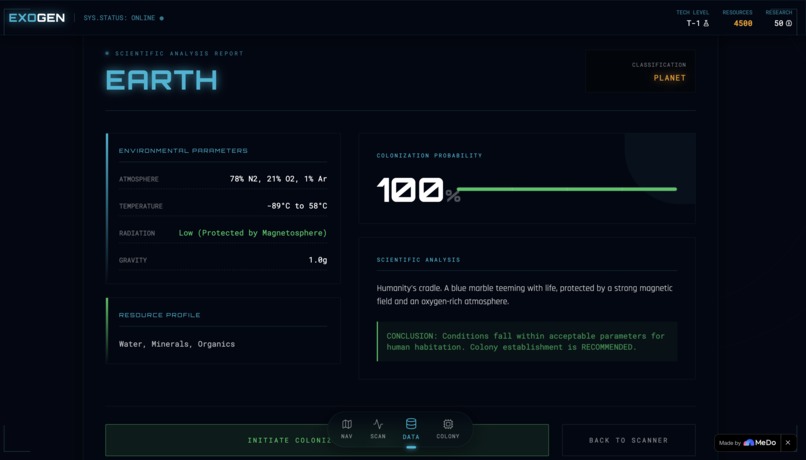Open the NAV map icon tab
The height and width of the screenshot is (460, 806).
coord(347,429)
